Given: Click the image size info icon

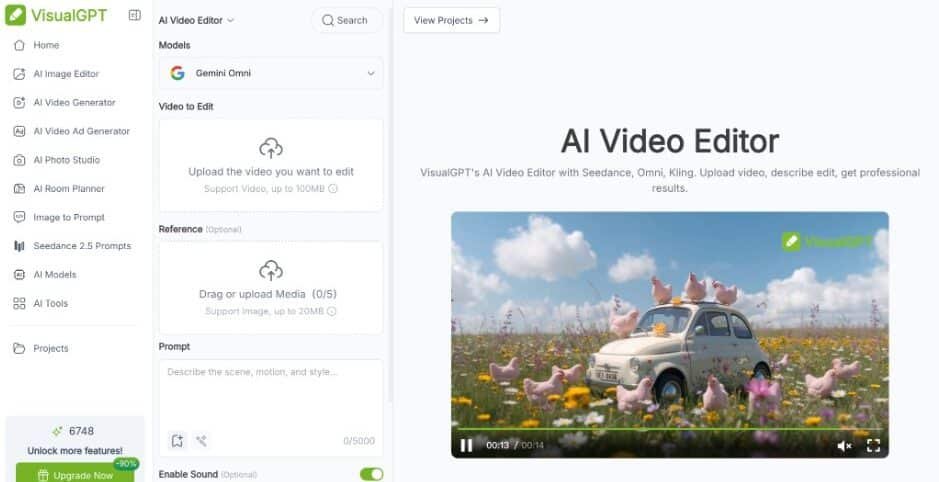Looking at the screenshot, I should (x=332, y=311).
